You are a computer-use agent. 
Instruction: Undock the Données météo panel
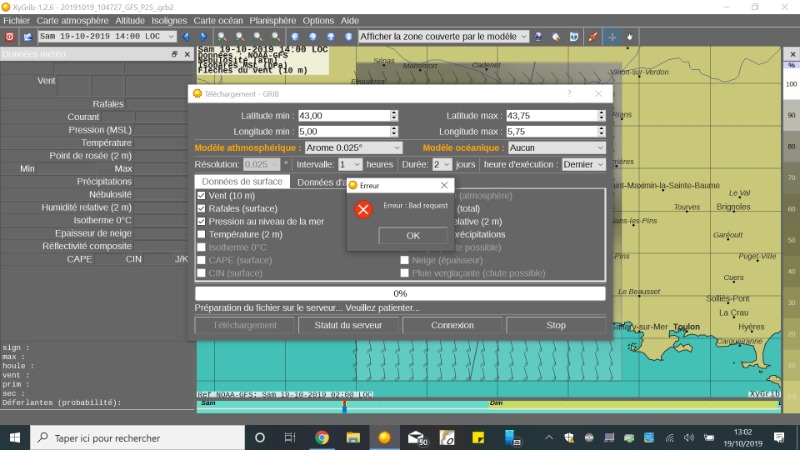[174, 54]
